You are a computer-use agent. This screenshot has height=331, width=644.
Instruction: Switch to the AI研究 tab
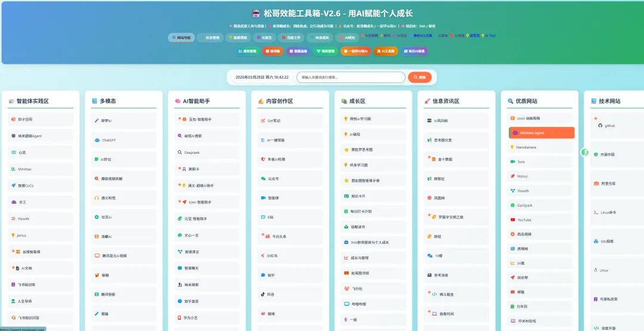pos(347,38)
